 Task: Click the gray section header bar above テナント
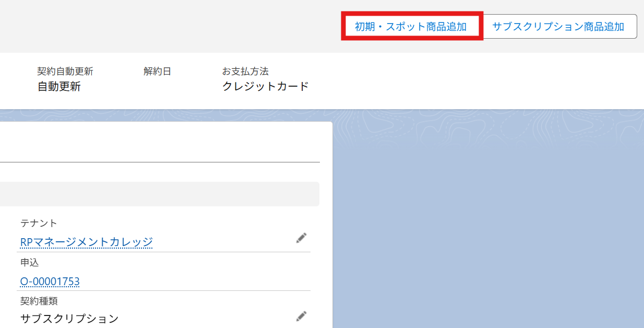pos(157,194)
